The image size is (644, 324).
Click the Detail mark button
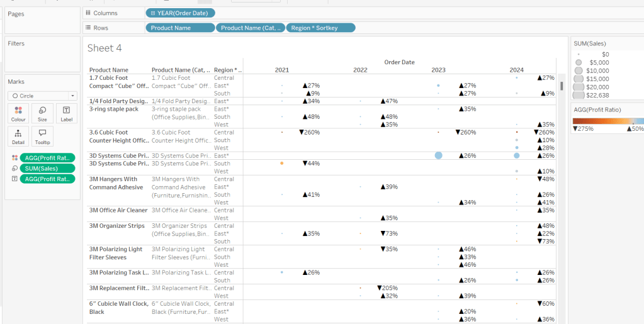point(18,137)
